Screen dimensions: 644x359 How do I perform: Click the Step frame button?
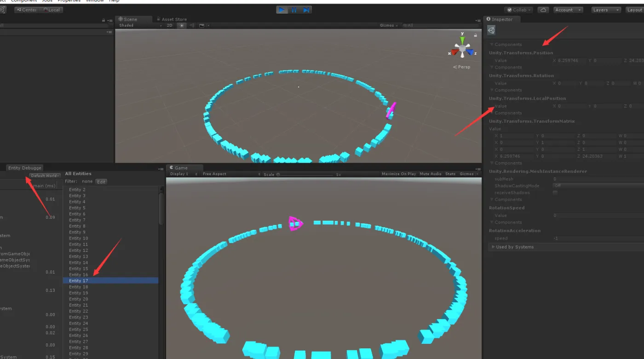tap(306, 10)
